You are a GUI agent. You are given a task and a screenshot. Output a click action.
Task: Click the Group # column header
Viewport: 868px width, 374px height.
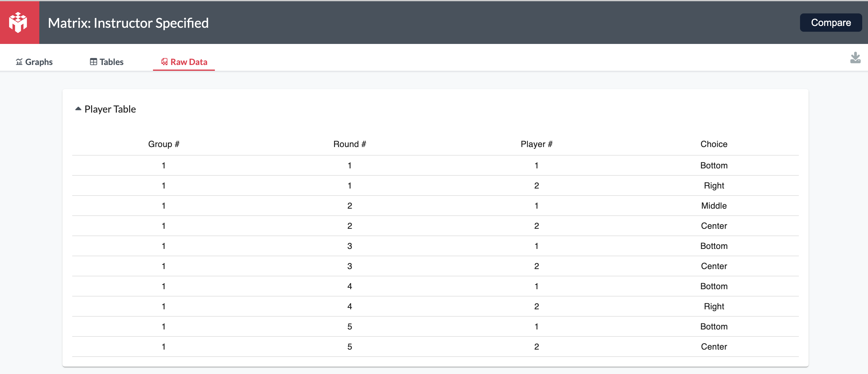164,144
